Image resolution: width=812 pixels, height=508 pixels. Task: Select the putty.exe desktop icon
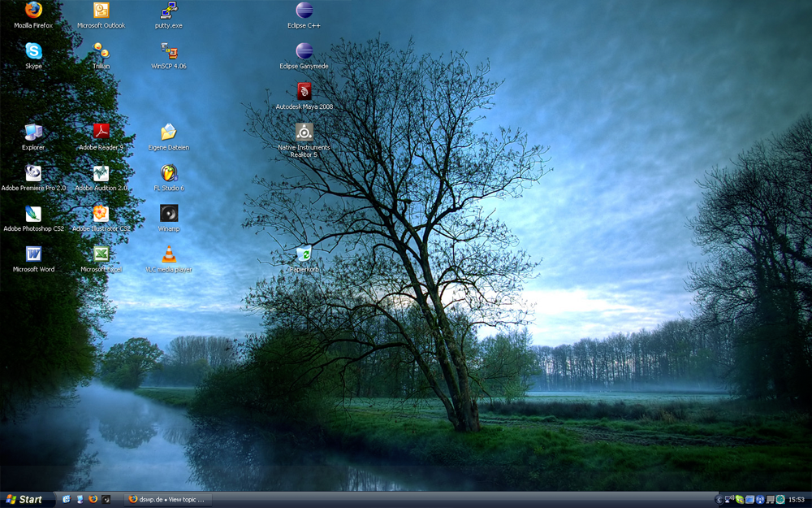pyautogui.click(x=169, y=15)
